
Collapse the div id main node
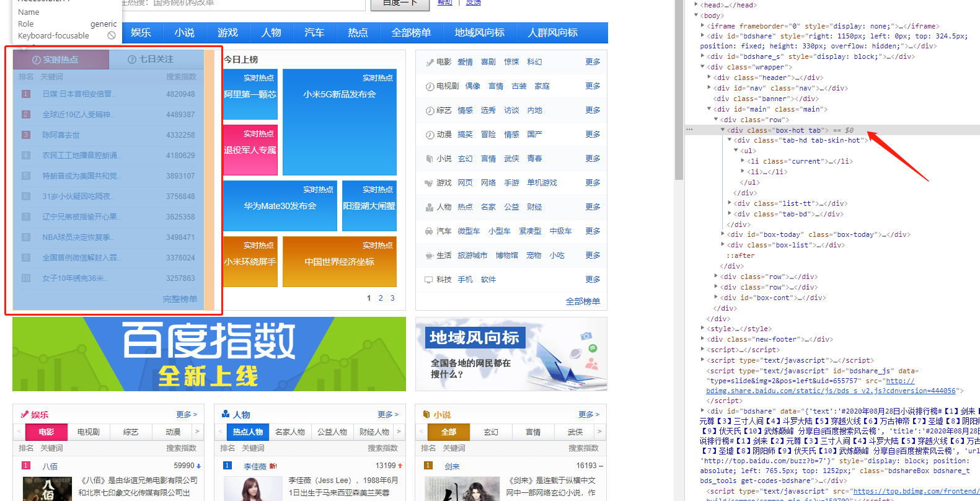(710, 109)
